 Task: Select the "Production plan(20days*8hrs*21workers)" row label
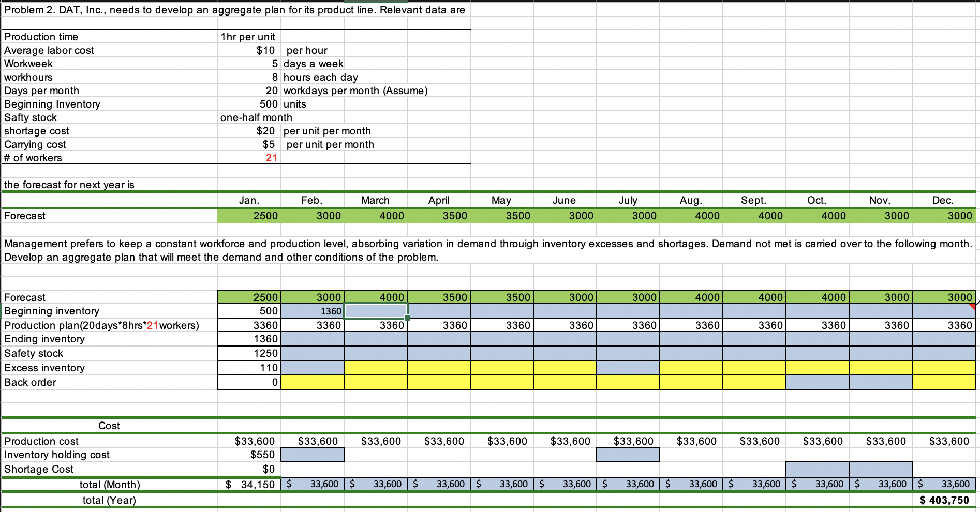point(102,325)
